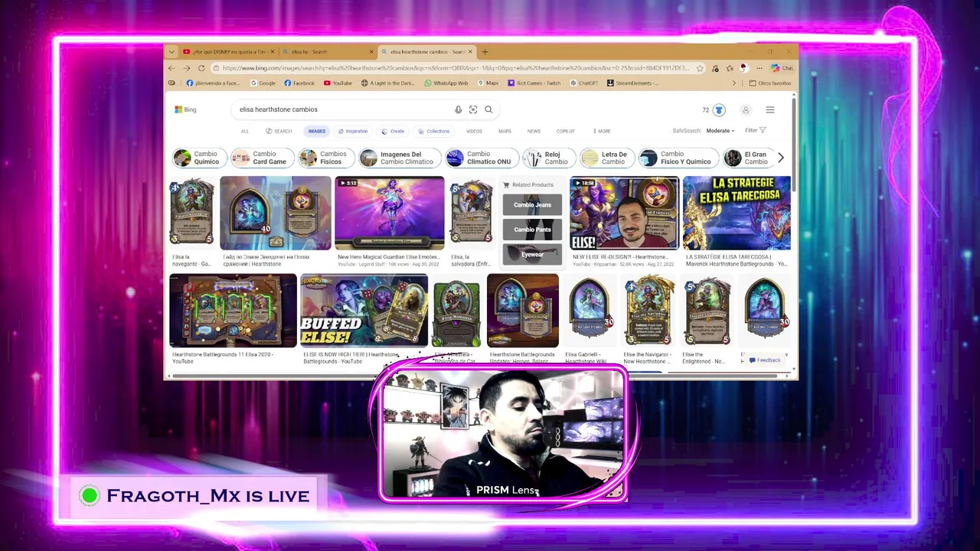
Task: Click the Feedback link
Action: click(x=766, y=360)
